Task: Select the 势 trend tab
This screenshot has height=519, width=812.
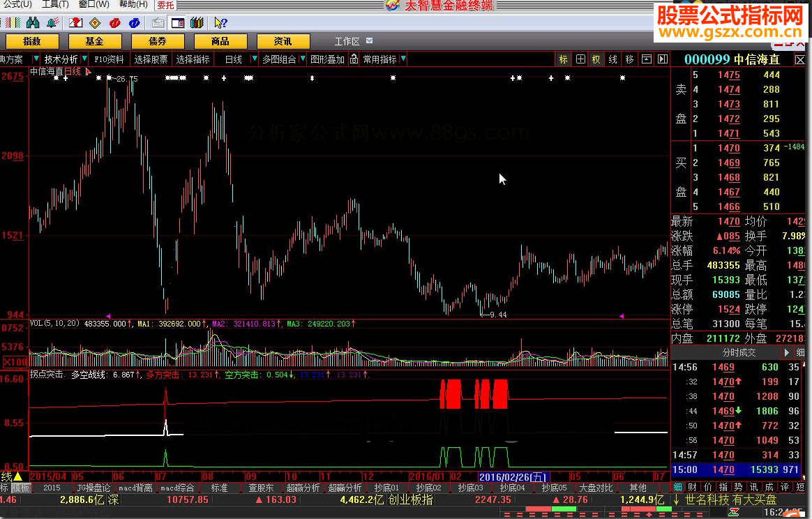Action: pyautogui.click(x=739, y=488)
